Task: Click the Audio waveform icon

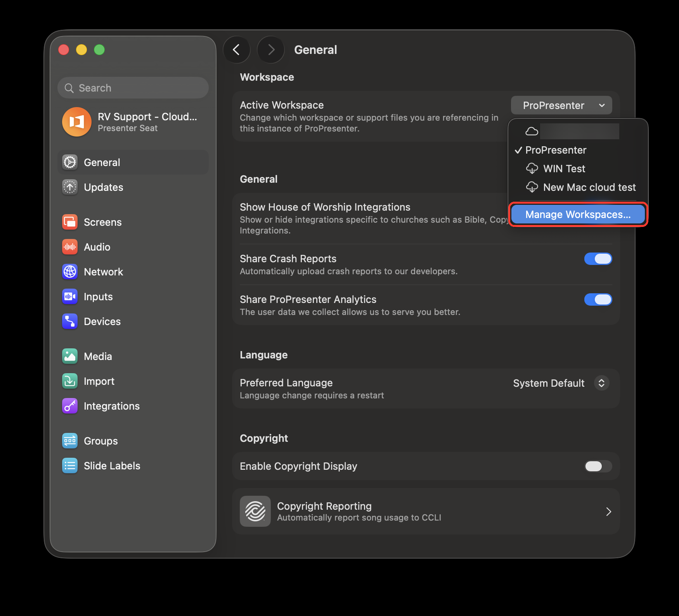Action: click(x=70, y=247)
